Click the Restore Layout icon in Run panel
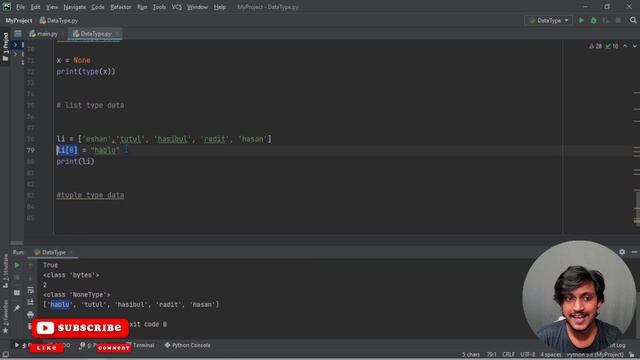Image resolution: width=640 pixels, height=360 pixels. tap(17, 293)
